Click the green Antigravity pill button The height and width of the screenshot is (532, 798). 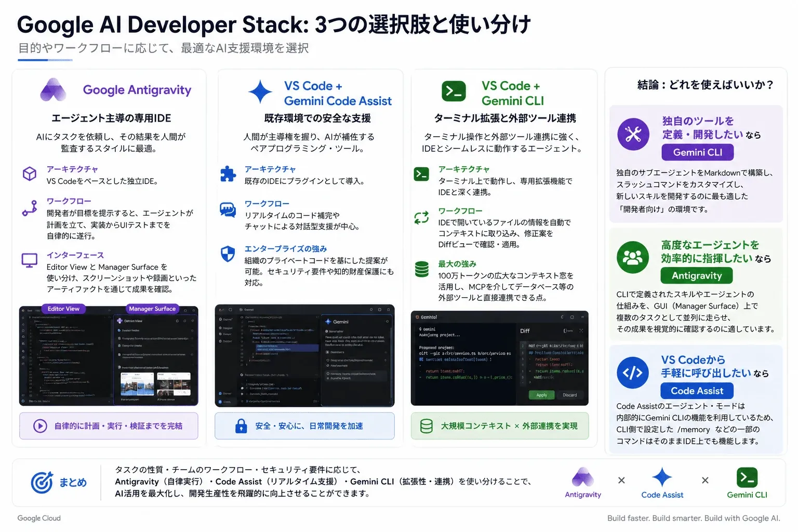tap(697, 275)
